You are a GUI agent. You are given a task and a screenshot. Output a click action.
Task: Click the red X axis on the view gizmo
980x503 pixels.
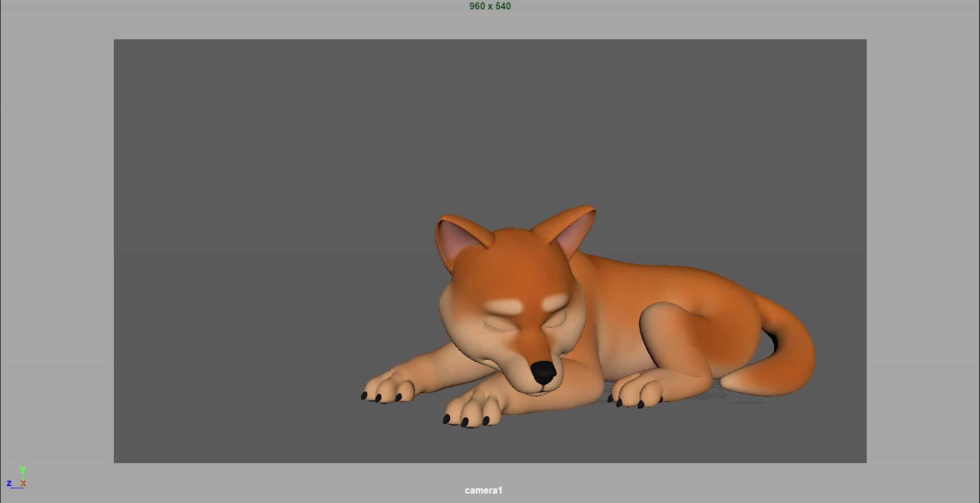(23, 483)
